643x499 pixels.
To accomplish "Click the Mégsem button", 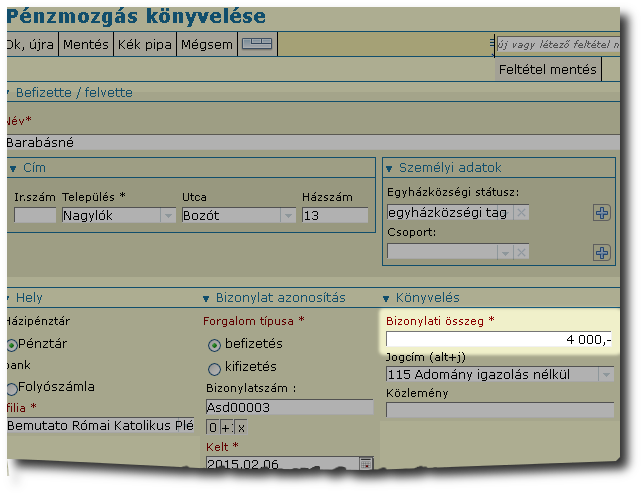I will (207, 44).
